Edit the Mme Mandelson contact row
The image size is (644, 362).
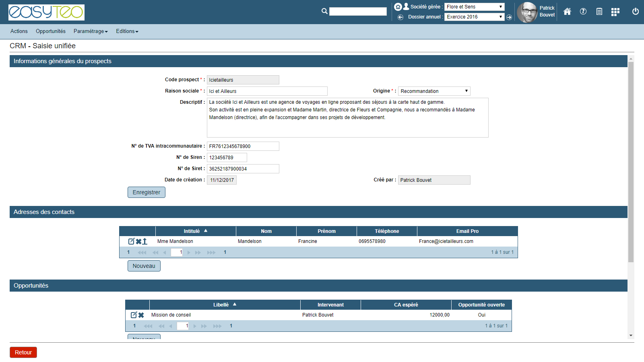point(131,241)
